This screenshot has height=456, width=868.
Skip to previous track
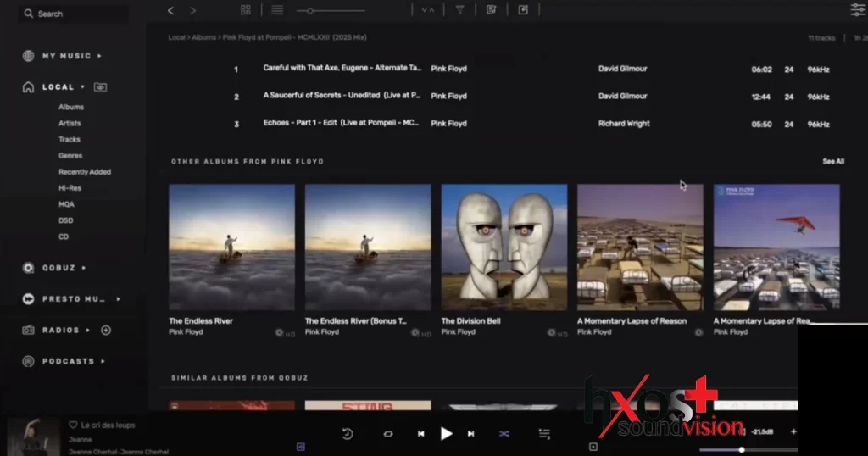[420, 434]
